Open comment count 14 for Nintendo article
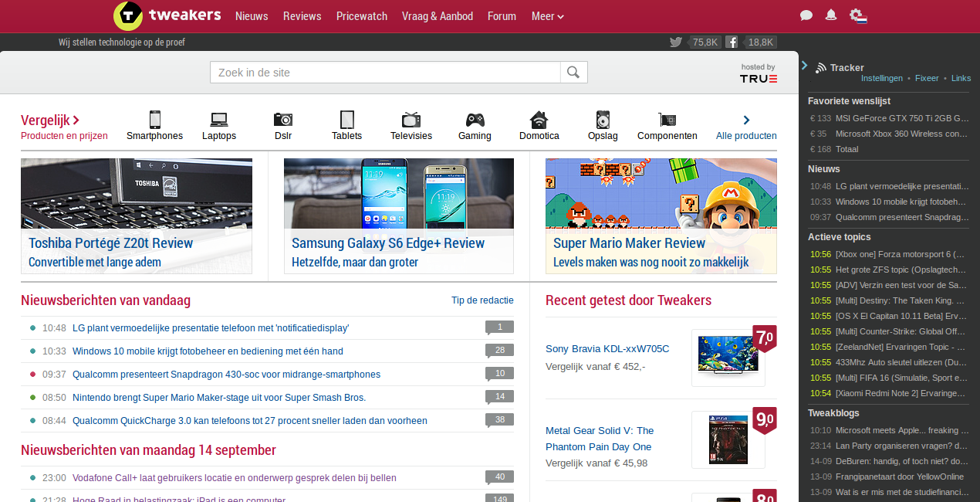Image resolution: width=980 pixels, height=502 pixels. [x=499, y=397]
